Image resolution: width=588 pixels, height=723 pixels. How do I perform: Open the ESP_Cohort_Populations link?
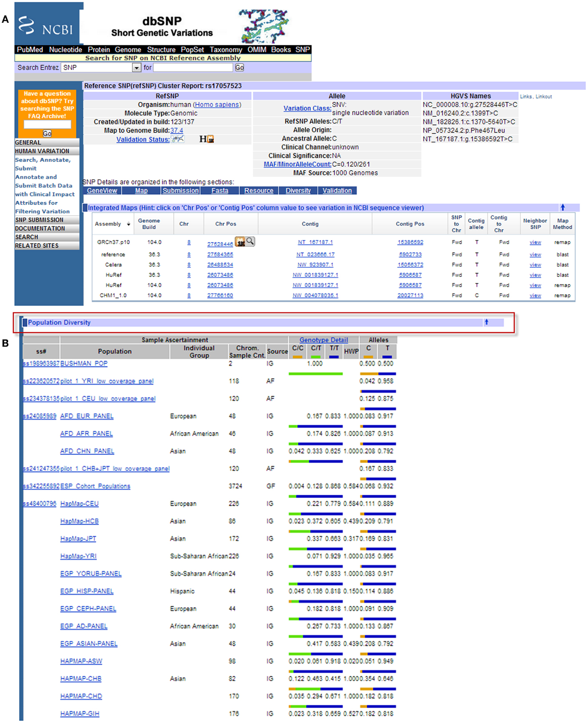[x=95, y=486]
